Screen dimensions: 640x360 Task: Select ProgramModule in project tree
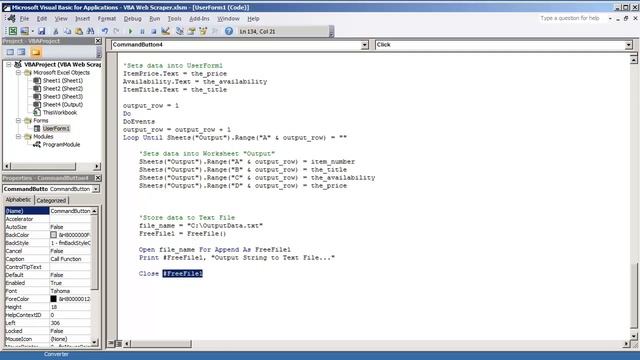coord(61,144)
